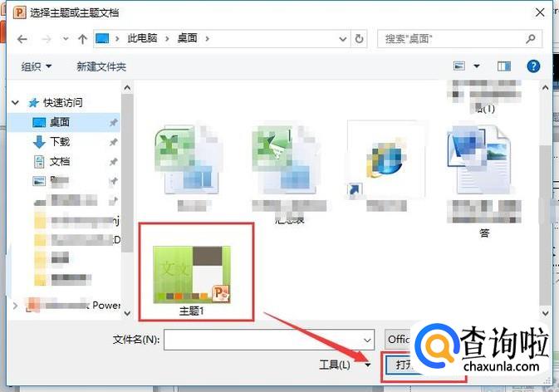
Task: Toggle the preview pane icon
Action: (x=503, y=66)
